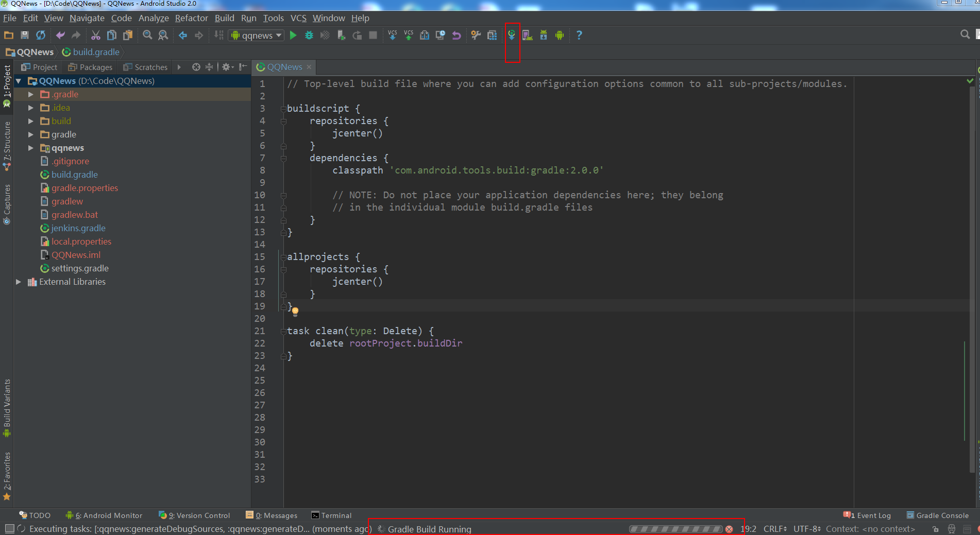Open SDK Manager download-android icon
The image size is (980, 535).
tap(544, 35)
